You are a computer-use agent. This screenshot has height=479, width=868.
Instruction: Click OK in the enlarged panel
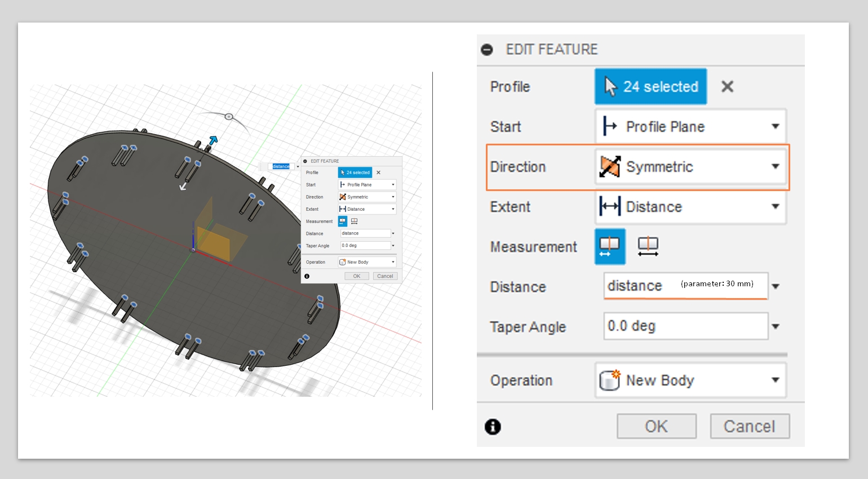coord(657,426)
